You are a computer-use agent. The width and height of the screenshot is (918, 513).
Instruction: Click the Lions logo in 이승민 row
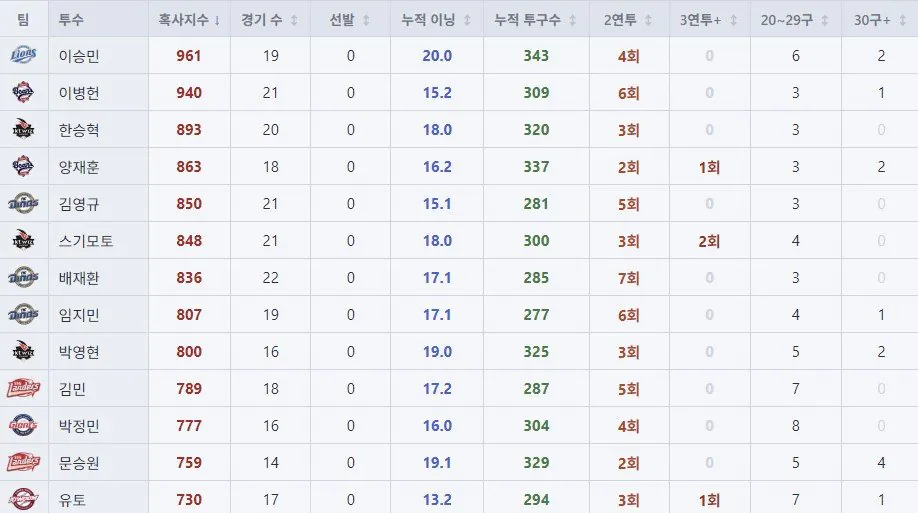[x=23, y=55]
